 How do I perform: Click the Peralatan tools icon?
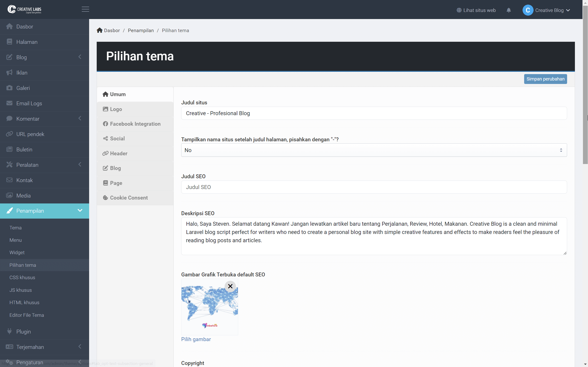click(9, 164)
